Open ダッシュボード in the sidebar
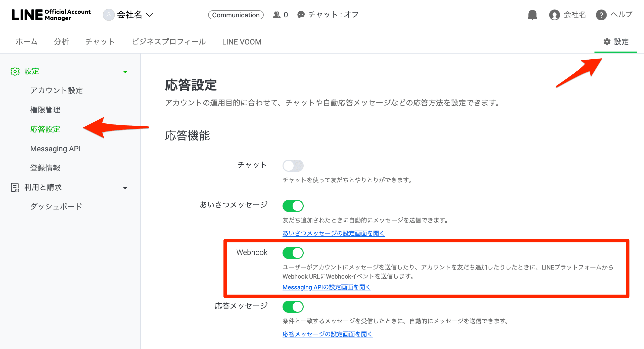This screenshot has height=349, width=644. (56, 206)
